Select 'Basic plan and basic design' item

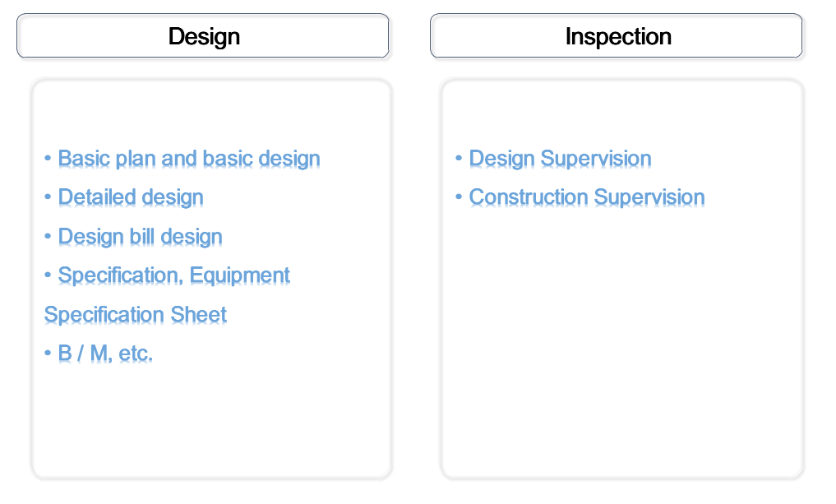[189, 159]
